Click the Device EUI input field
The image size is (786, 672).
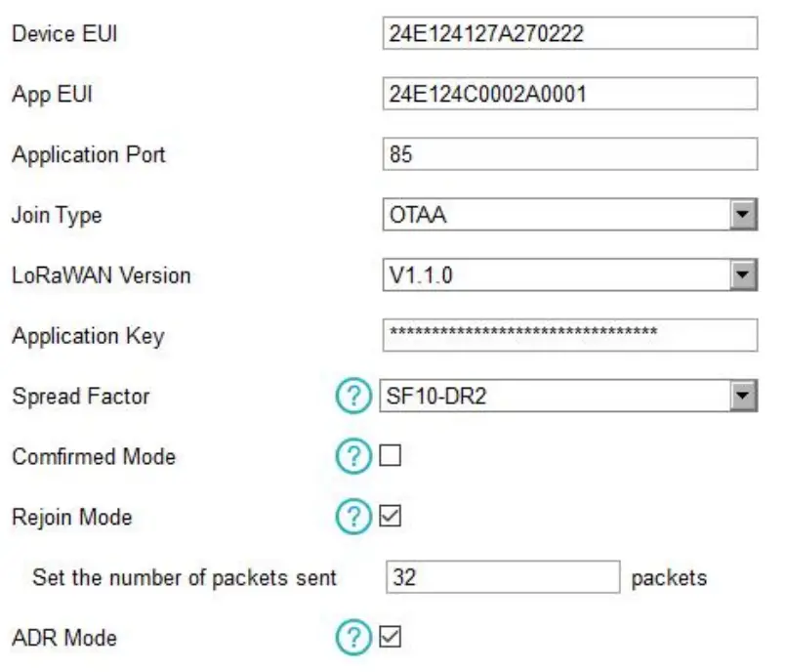[569, 33]
